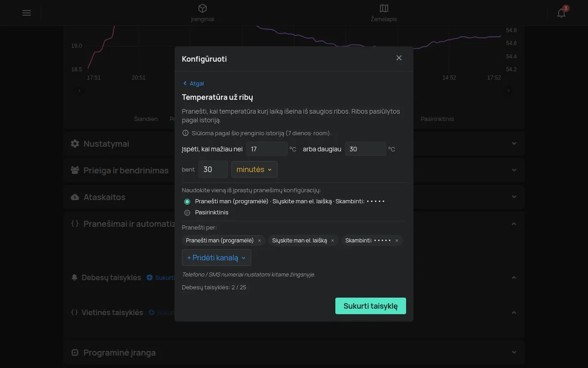Close the Konfigūruoti dialog
Screen dimensions: 588x368
399,58
